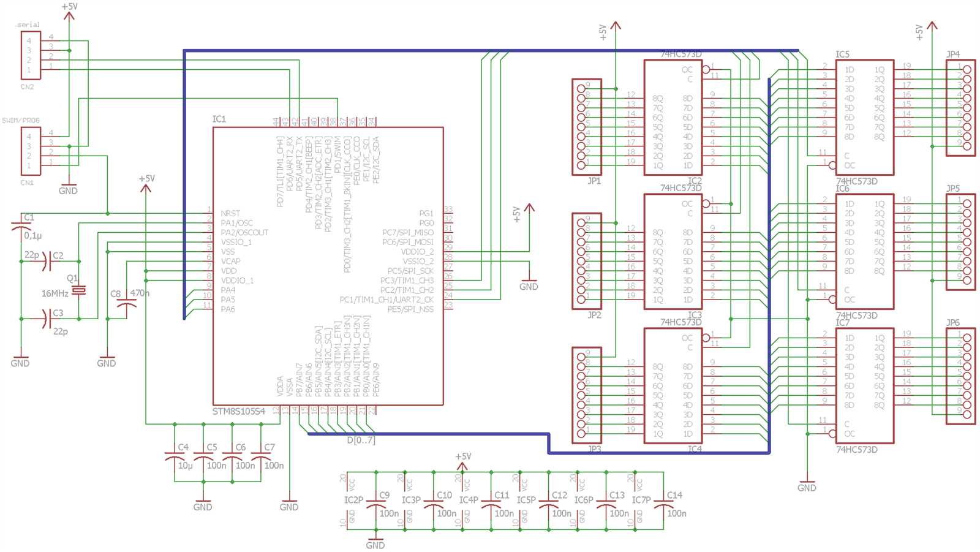Select the IC6P power symbol label
The height and width of the screenshot is (552, 980).
pos(584,500)
